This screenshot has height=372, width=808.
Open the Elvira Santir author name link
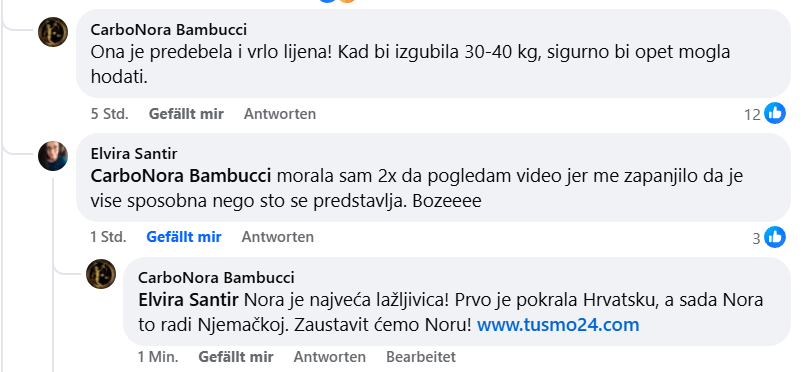134,154
